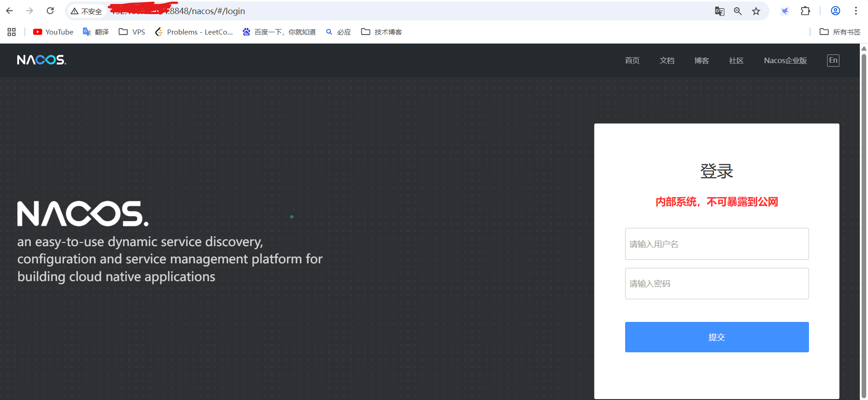
Task: Open the 技术博客 bookmarks folder
Action: (382, 32)
